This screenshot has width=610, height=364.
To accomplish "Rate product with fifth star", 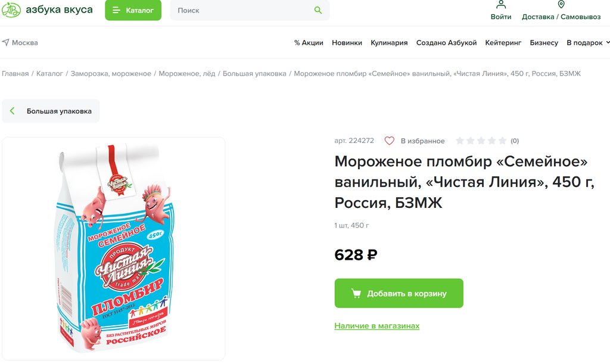I will 502,141.
